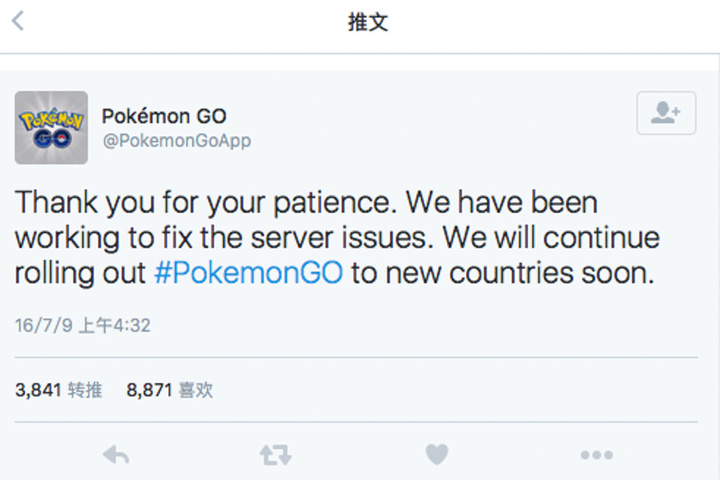Open more options via the three-dots icon

coord(596,455)
